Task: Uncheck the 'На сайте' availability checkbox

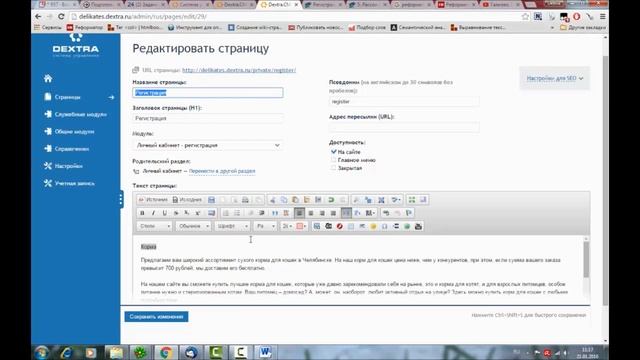Action: coord(333,151)
